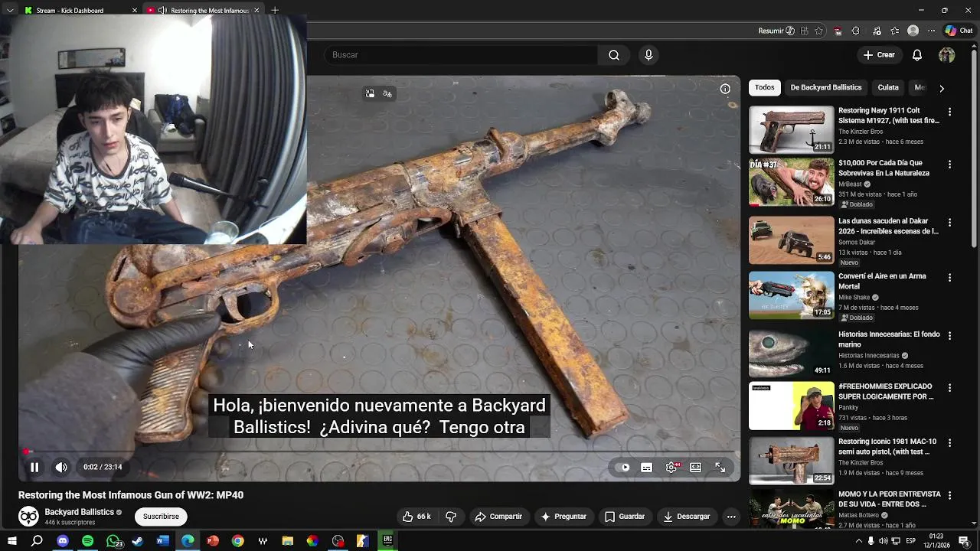The image size is (980, 551).
Task: Select the Culata filter chip
Action: coord(888,87)
